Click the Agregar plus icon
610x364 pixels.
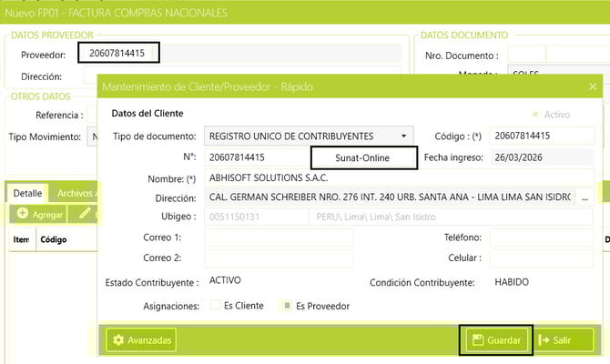(x=23, y=214)
